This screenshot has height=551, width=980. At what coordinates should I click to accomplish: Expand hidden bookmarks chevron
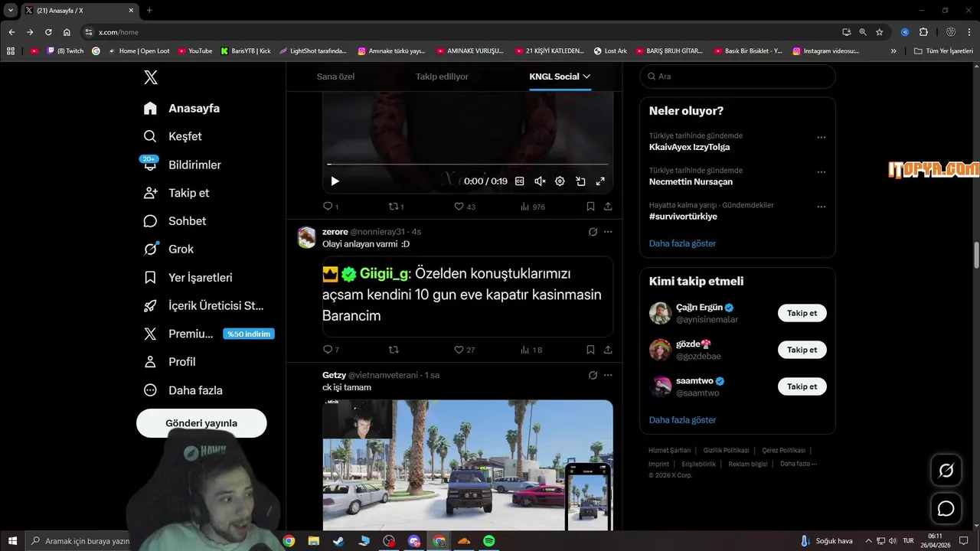(893, 51)
